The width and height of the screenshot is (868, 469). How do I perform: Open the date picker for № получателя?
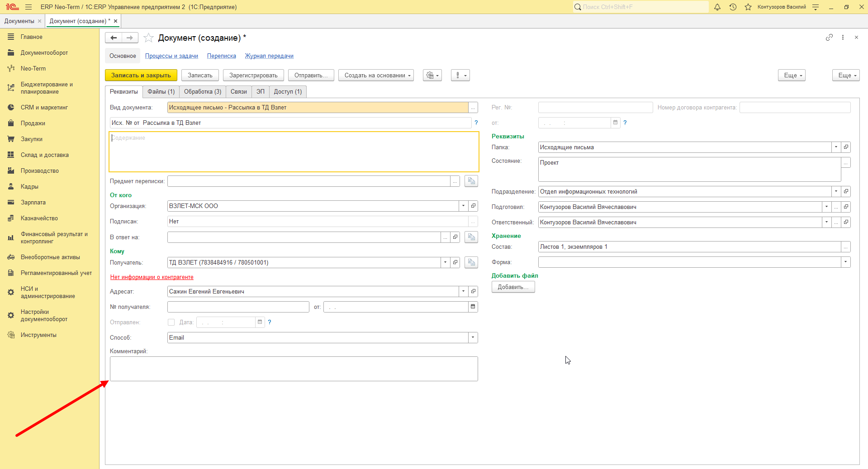click(x=473, y=307)
